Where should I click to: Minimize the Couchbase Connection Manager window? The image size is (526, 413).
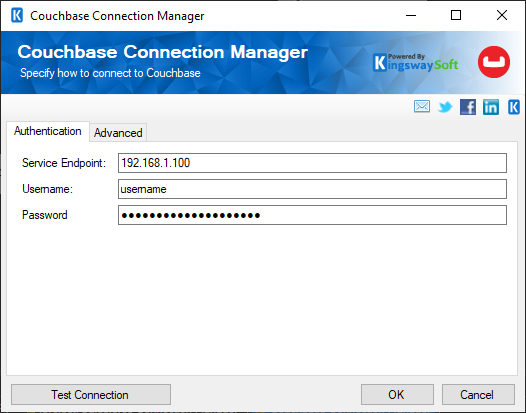pos(411,15)
